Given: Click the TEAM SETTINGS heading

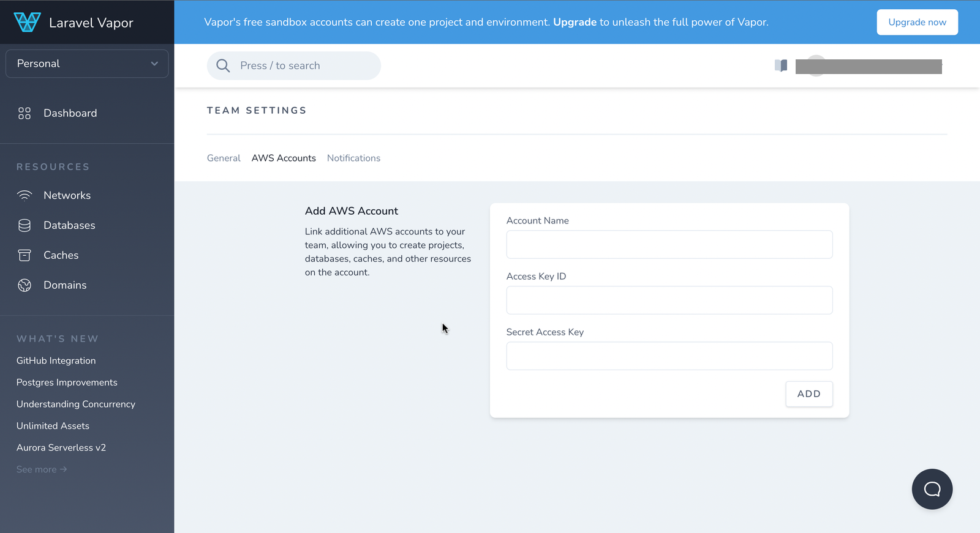Looking at the screenshot, I should [x=257, y=111].
